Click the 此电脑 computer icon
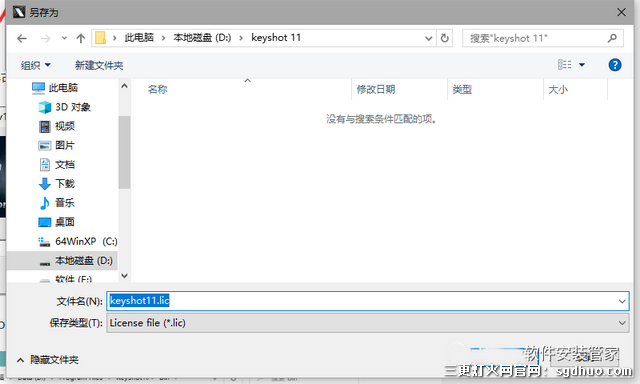This screenshot has height=384, width=640. click(38, 88)
